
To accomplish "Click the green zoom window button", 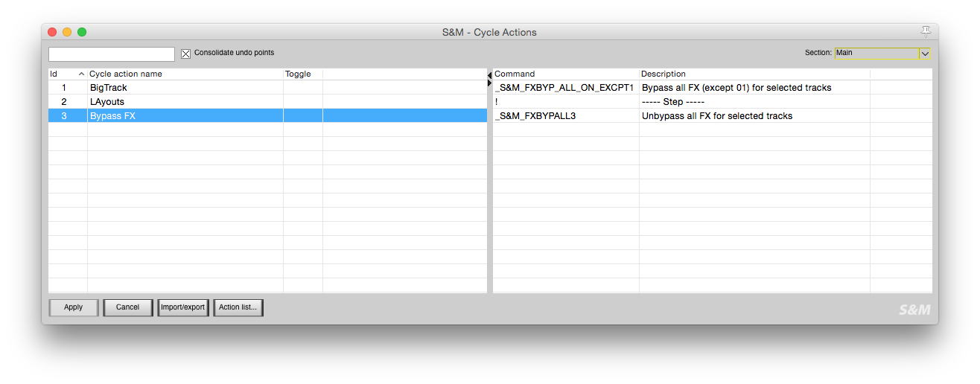I will pyautogui.click(x=82, y=32).
